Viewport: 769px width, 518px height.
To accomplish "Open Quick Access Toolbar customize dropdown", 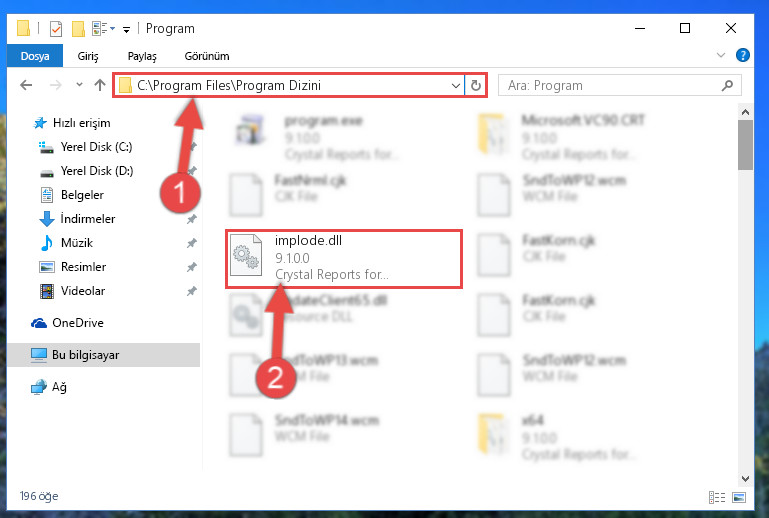I will (126, 29).
